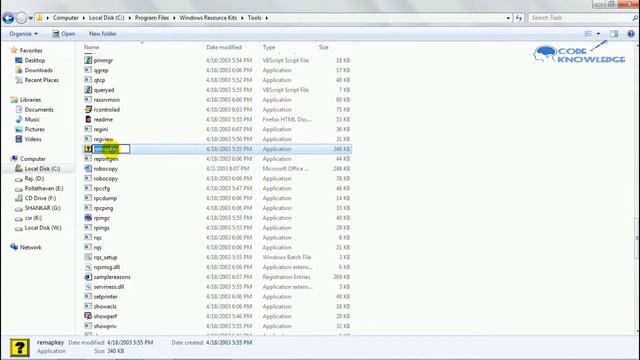Click the rqsmsg.dll file icon
Image resolution: width=640 pixels, height=360 pixels.
point(88,267)
